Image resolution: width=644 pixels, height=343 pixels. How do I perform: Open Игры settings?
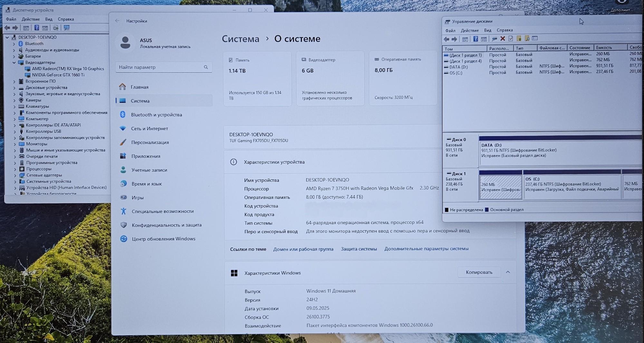click(164, 198)
